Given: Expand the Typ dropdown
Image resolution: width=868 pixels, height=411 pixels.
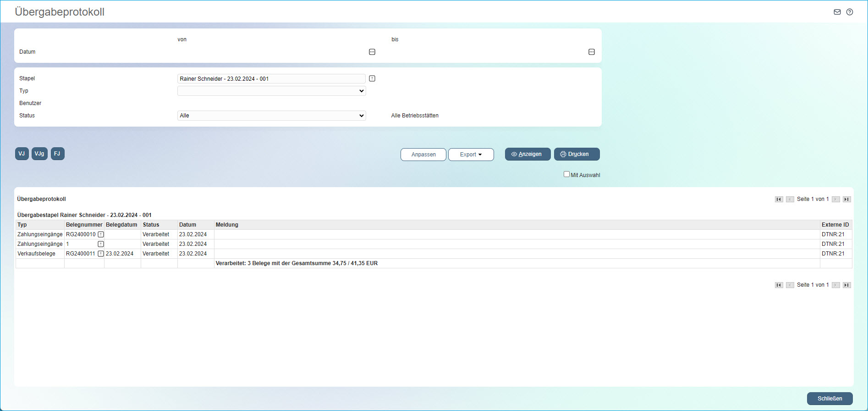Looking at the screenshot, I should click(272, 91).
